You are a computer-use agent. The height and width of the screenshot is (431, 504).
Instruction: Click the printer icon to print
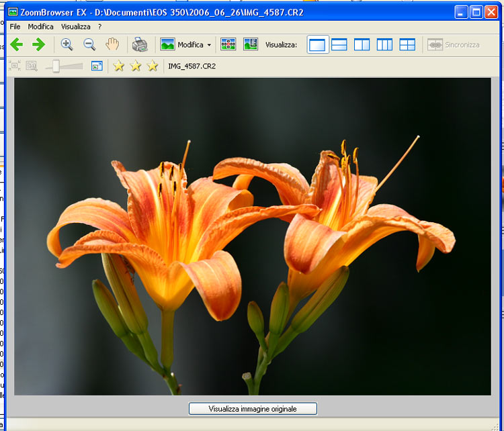[140, 45]
